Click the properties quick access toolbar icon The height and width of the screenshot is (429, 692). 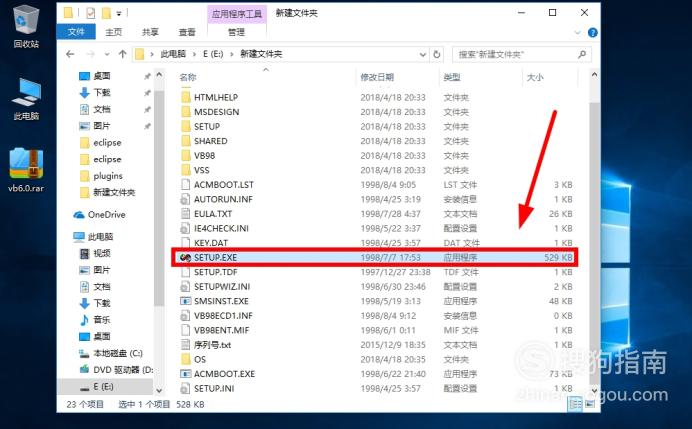pyautogui.click(x=90, y=13)
